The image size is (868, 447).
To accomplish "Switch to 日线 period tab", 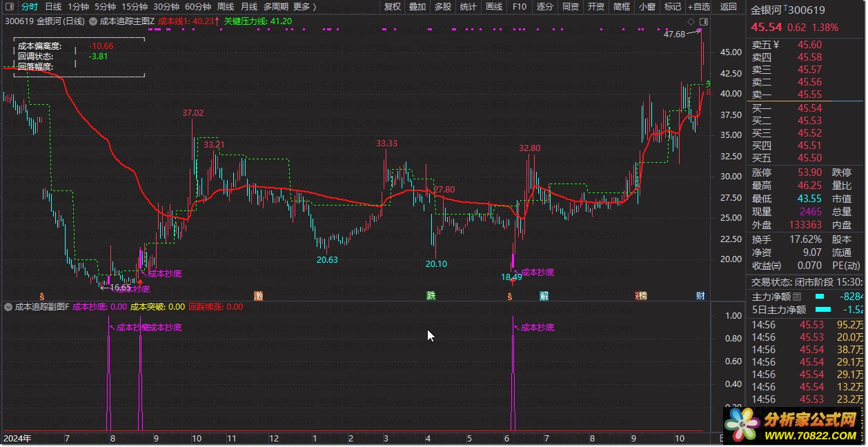I will 53,7.
